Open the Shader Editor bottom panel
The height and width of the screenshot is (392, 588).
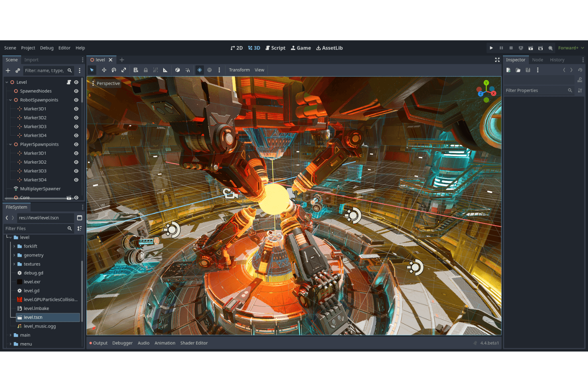point(194,343)
